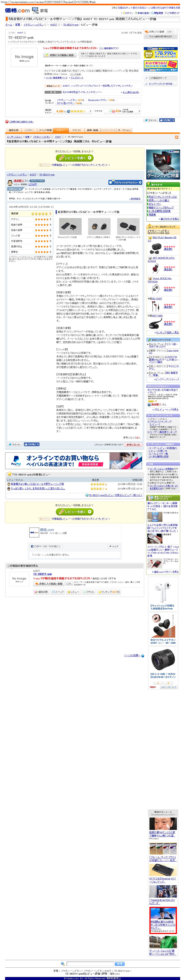The image size is (185, 980).
Task: Click the Facebook シェア button
Action: pyautogui.click(x=113, y=546)
